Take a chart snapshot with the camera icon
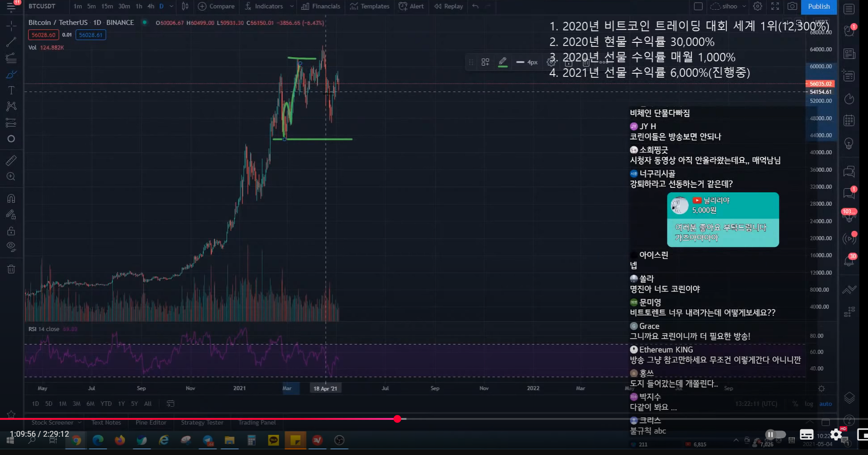868x455 pixels. 792,6
